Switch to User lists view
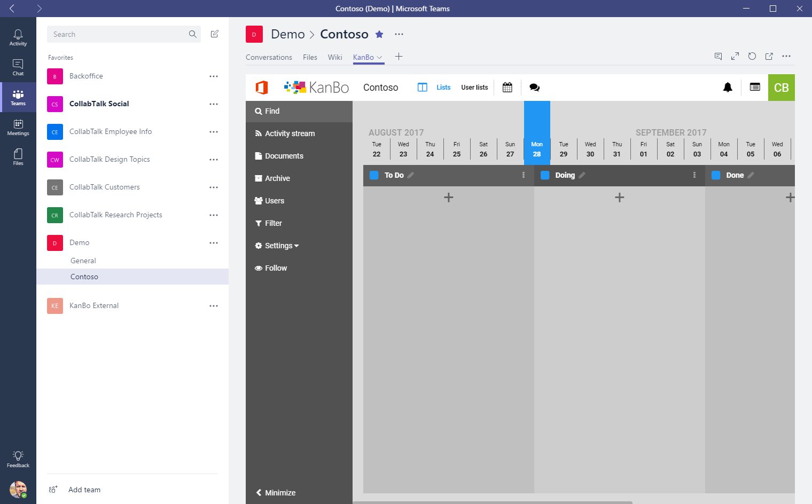Viewport: 812px width, 504px height. tap(474, 87)
